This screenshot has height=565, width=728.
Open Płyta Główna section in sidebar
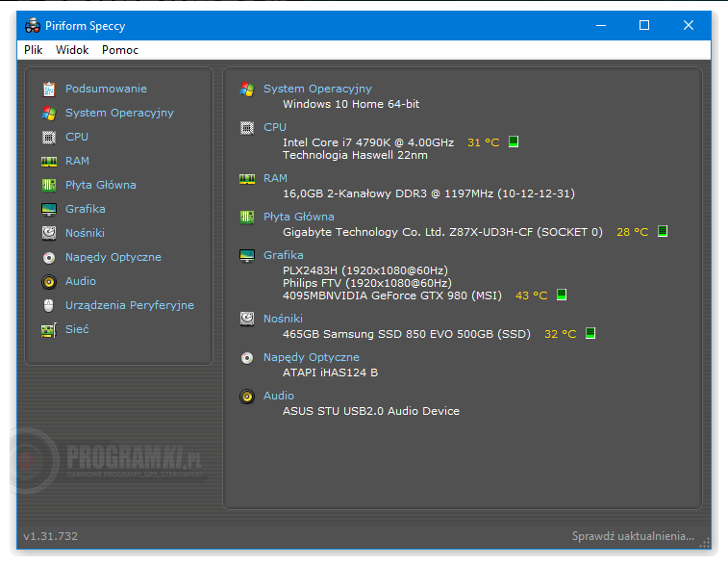click(101, 185)
